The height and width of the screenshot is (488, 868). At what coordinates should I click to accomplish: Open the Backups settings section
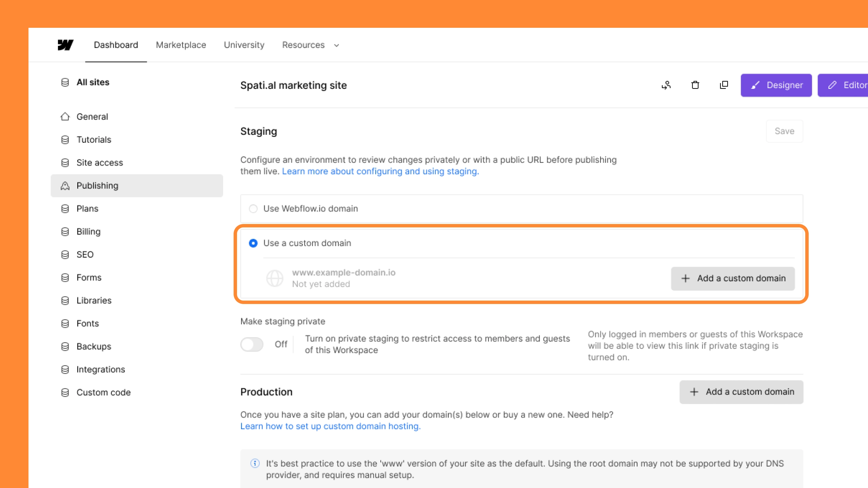coord(94,346)
